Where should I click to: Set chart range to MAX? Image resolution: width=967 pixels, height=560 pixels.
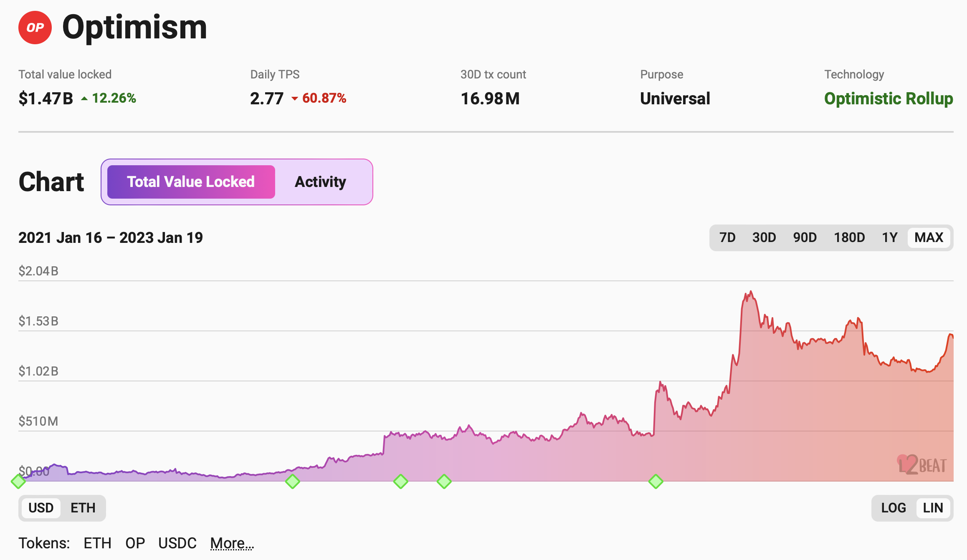pos(929,237)
